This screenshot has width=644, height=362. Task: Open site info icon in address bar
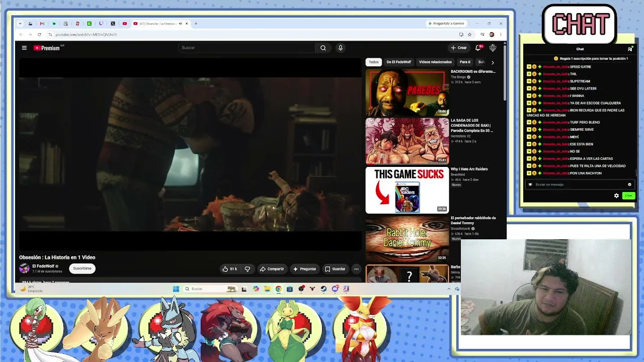pos(50,35)
